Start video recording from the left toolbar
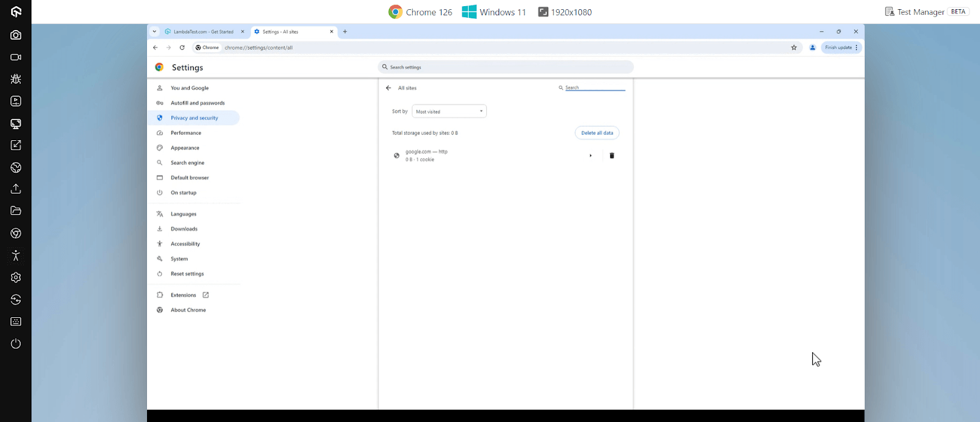Screen dimensions: 980x422 [16, 57]
